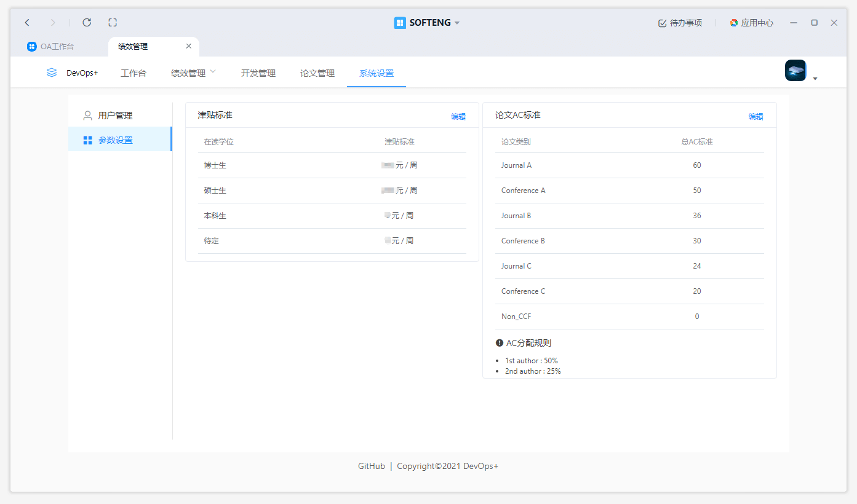Click the 本科生 row label
Image resolution: width=857 pixels, height=504 pixels.
(x=215, y=216)
